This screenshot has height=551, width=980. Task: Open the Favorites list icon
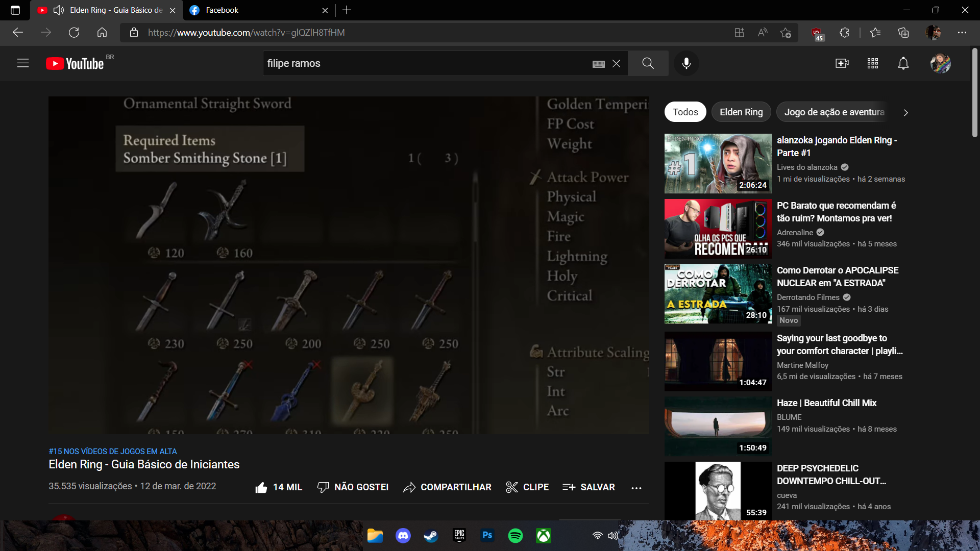click(x=875, y=33)
